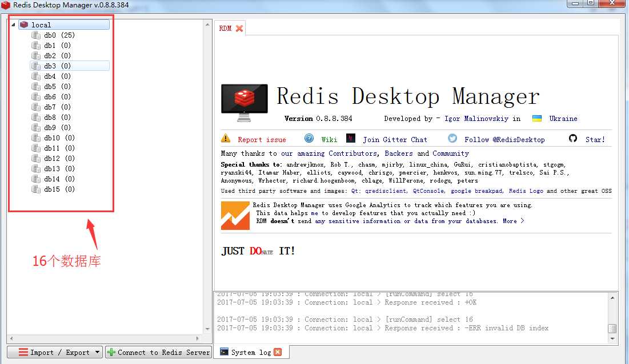Screen dimensions: 629x364
Task: Click system log scrollbar up arrow
Action: click(x=612, y=297)
